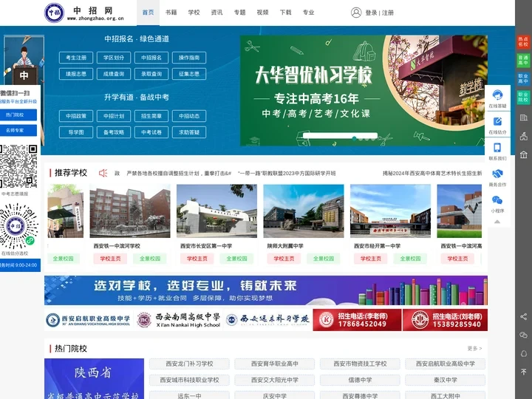Click the 填报志愿 button
Image resolution: width=532 pixels, height=399 pixels.
(76, 74)
